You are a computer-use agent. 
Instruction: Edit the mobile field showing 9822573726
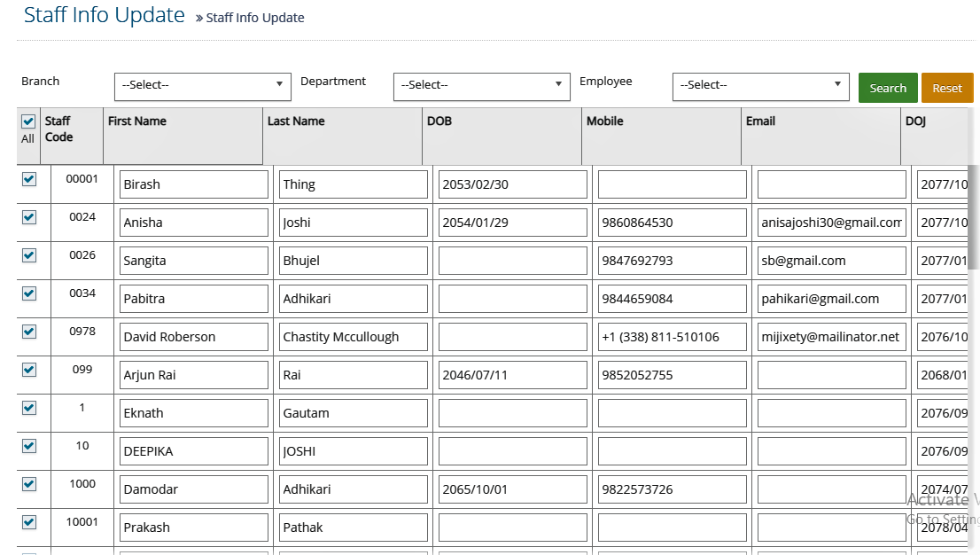point(672,490)
